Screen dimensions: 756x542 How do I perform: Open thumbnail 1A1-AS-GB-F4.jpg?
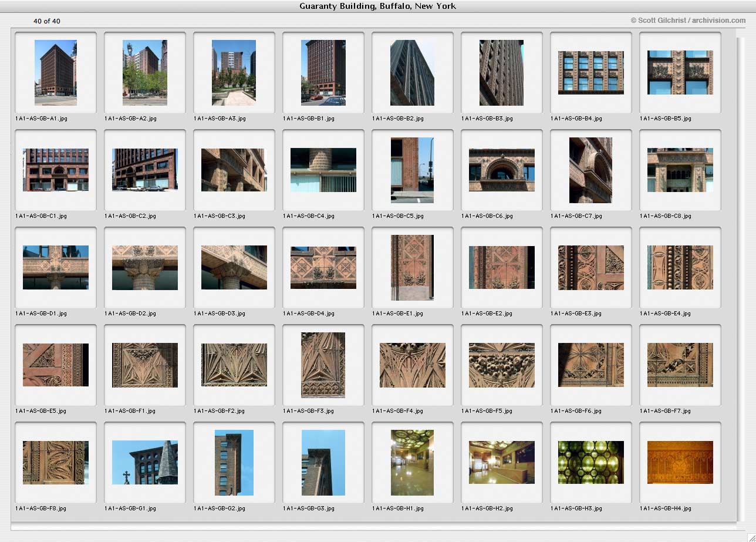413,365
